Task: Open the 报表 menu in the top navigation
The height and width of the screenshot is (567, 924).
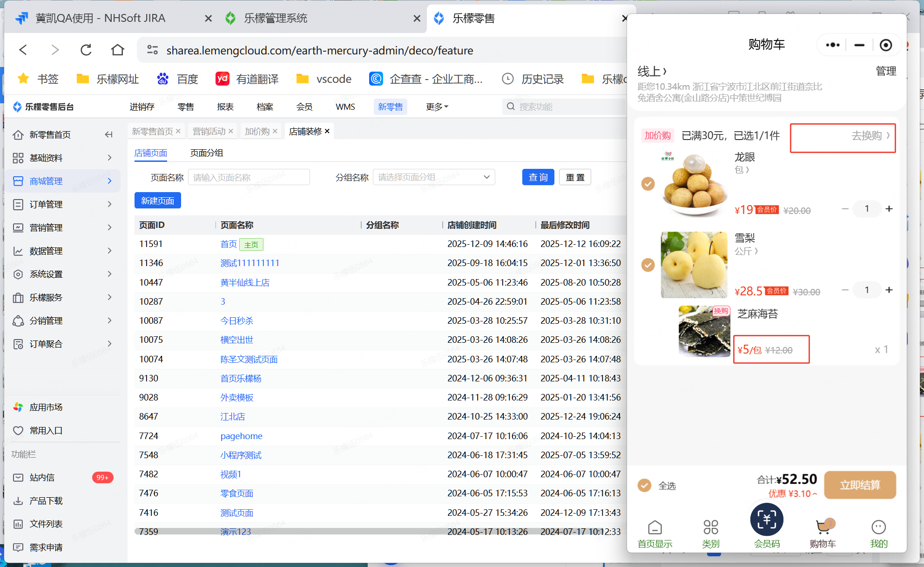Action: (225, 107)
